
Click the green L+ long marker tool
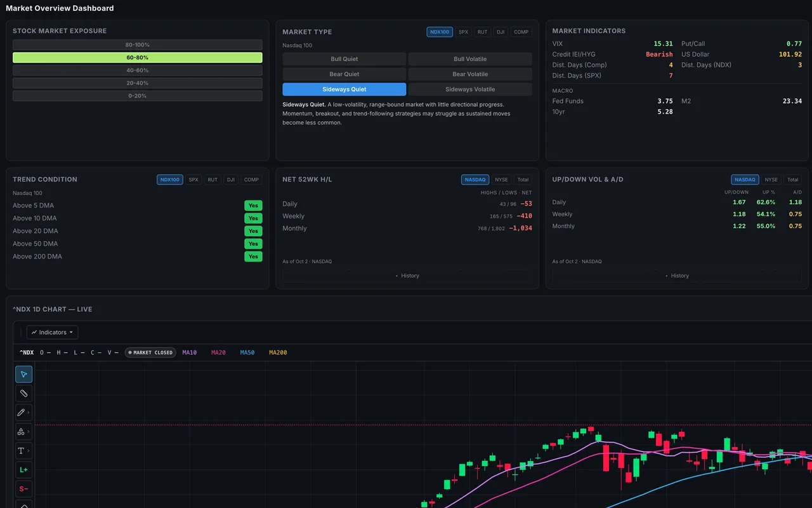point(23,470)
